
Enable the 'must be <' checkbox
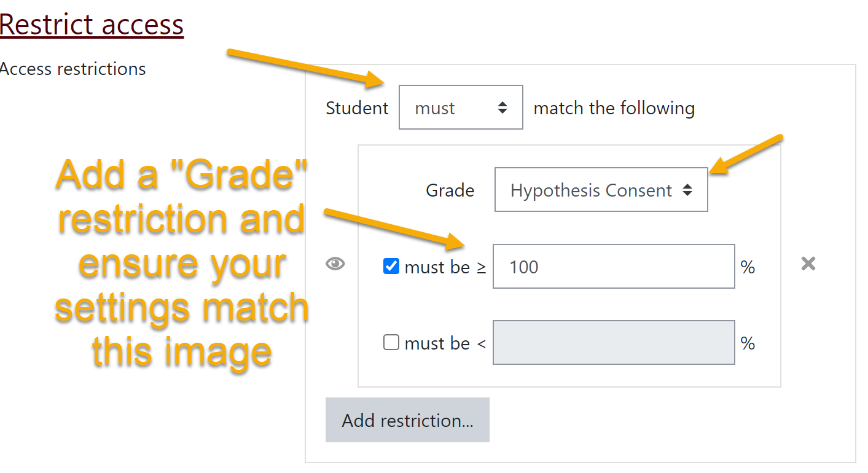tap(391, 343)
